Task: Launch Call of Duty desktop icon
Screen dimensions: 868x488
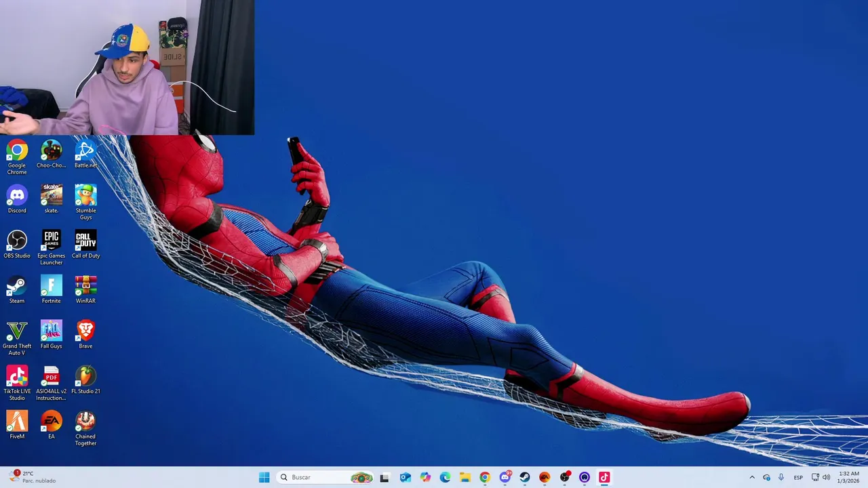Action: [85, 245]
